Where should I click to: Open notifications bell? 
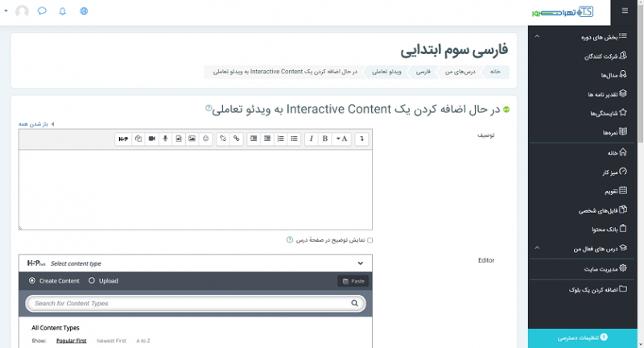63,11
